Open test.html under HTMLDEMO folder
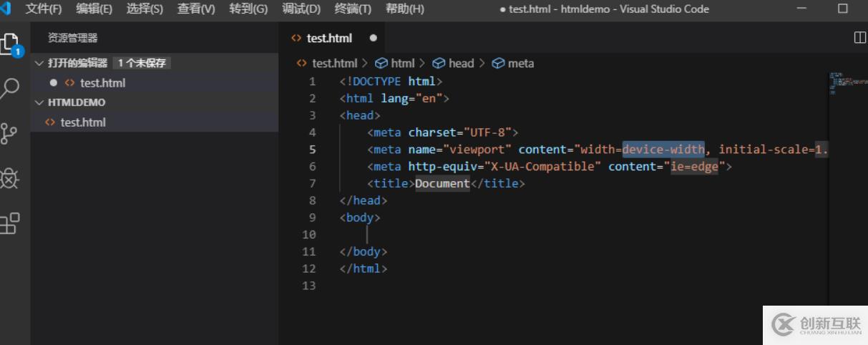The width and height of the screenshot is (868, 345). [82, 122]
